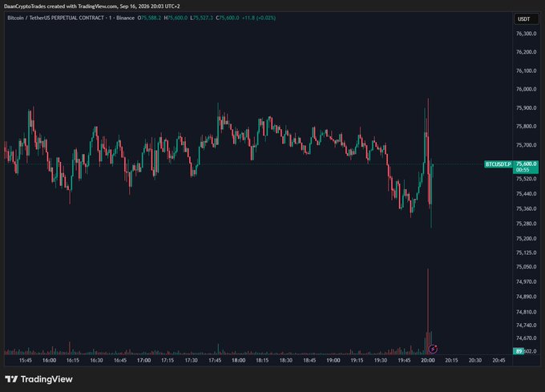Click the open value O75,588.2
545x392 pixels.
(149, 18)
